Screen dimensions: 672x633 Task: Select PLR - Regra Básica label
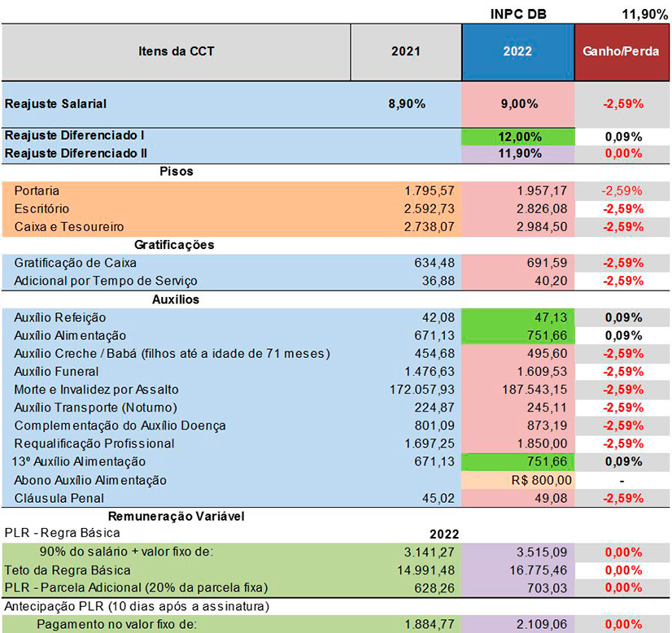[x=63, y=533]
